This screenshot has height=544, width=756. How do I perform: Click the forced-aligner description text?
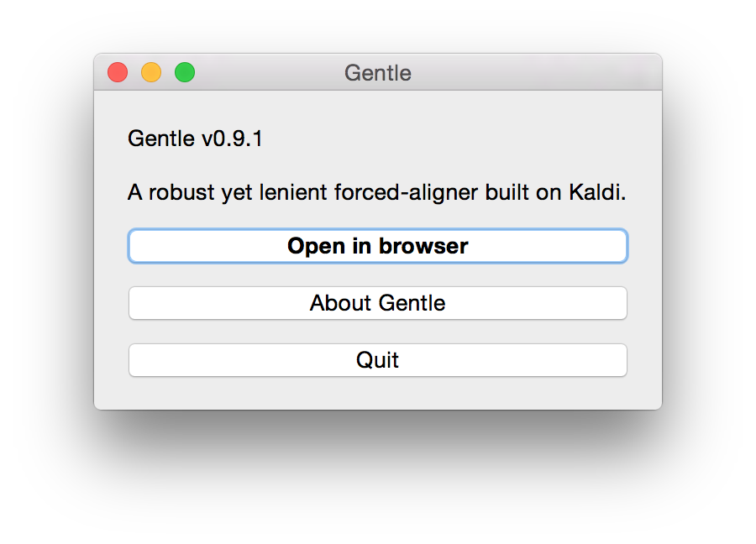pos(376,192)
